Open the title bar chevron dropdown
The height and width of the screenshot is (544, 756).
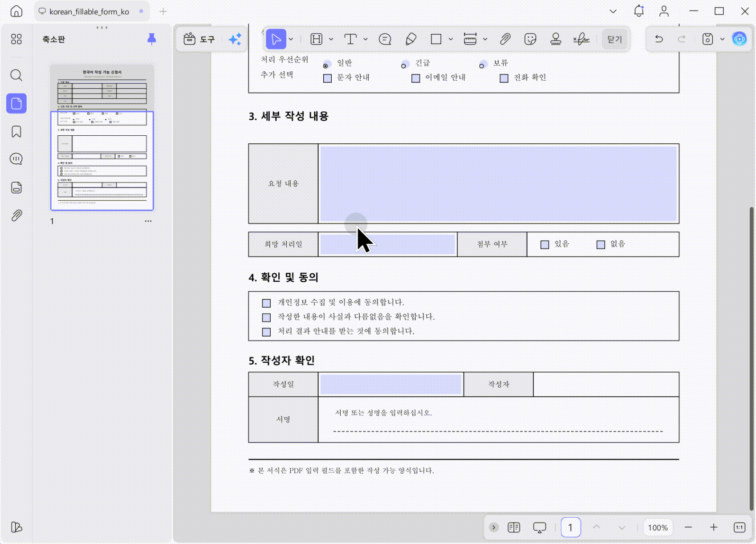[x=613, y=11]
